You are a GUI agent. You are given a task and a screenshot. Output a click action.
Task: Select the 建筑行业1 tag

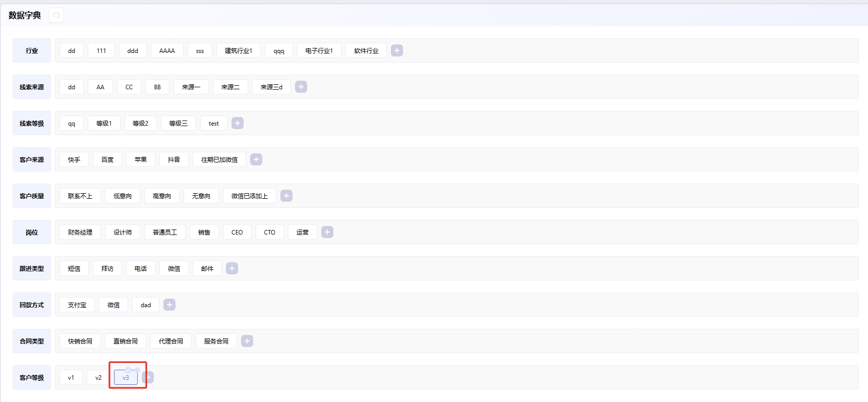click(239, 51)
